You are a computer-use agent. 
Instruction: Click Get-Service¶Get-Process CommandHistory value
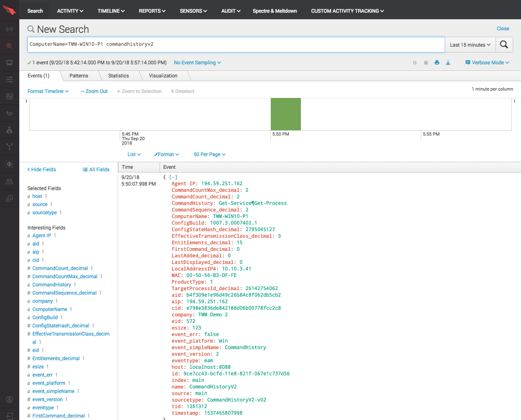(253, 203)
